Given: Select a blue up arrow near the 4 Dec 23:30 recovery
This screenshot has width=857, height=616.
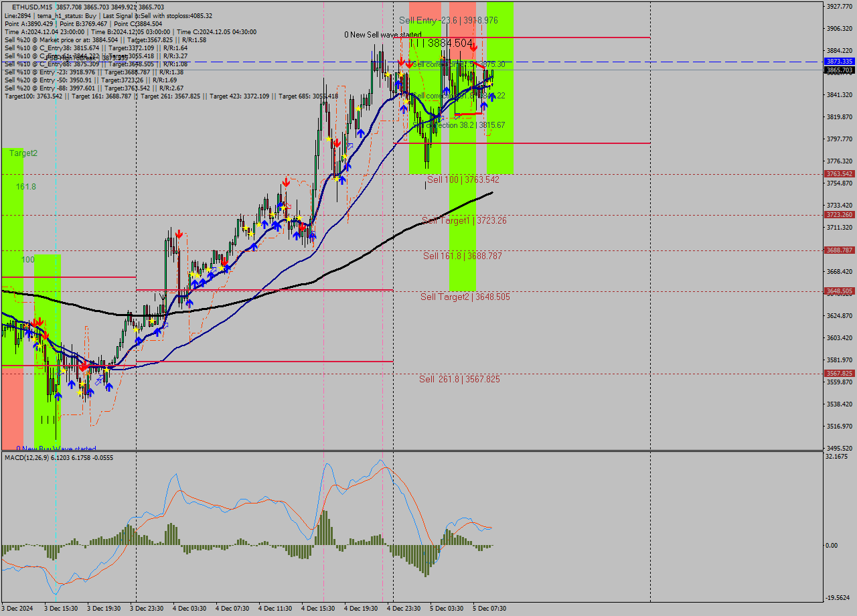Looking at the screenshot, I should coord(403,110).
